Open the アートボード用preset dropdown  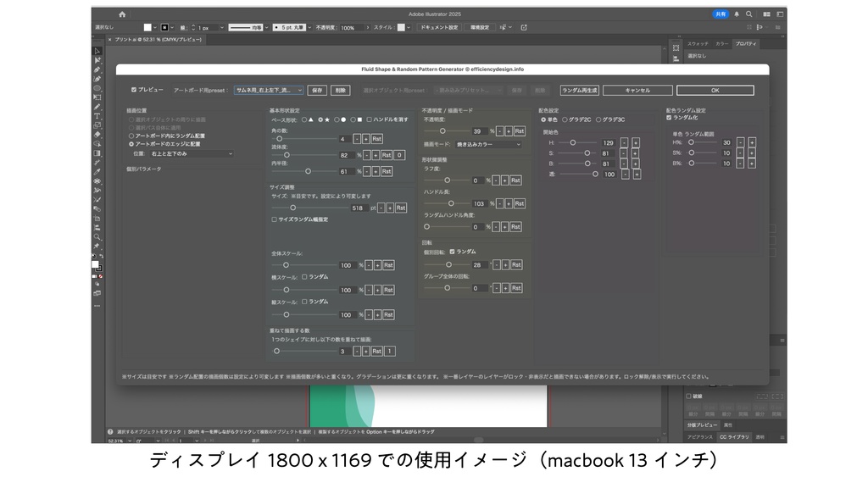pos(267,90)
